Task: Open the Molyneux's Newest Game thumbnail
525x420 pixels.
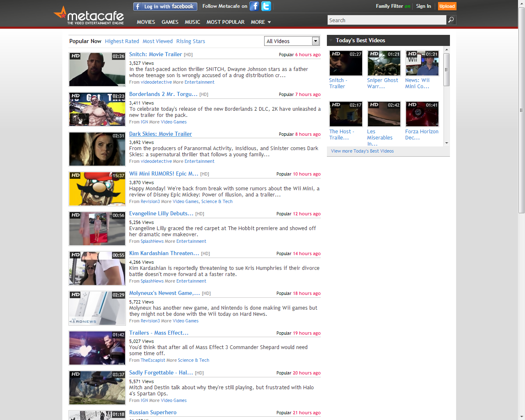Action: pos(97,308)
